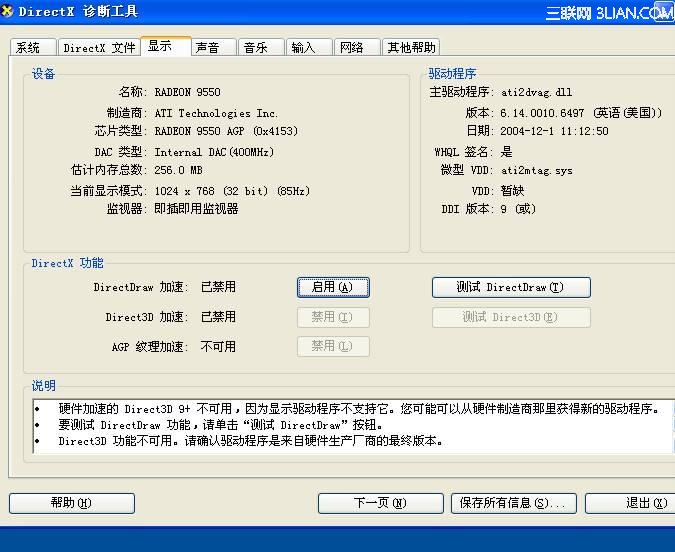This screenshot has width=675, height=552.
Task: Click Direct3D 加速 status 已禁用
Action: coord(218,317)
